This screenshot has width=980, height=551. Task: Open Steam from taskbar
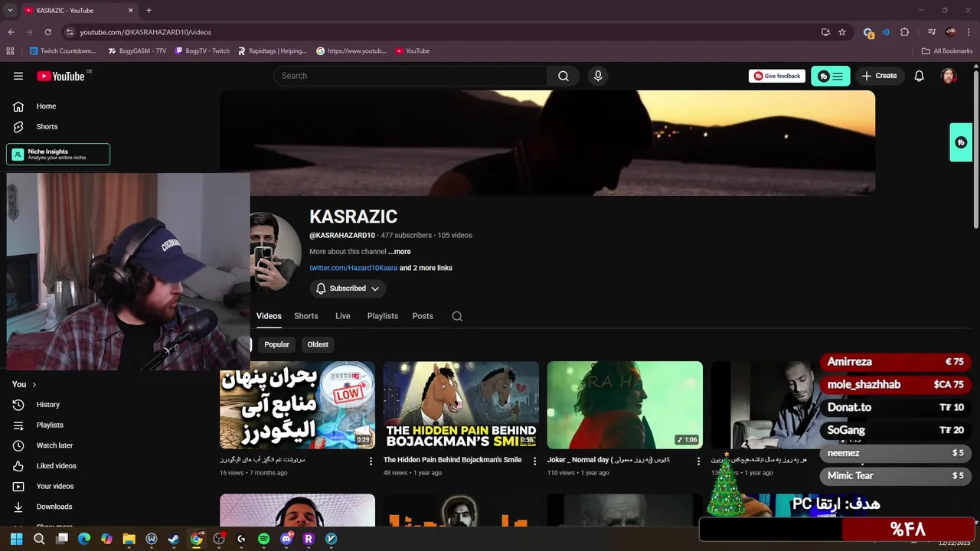174,539
